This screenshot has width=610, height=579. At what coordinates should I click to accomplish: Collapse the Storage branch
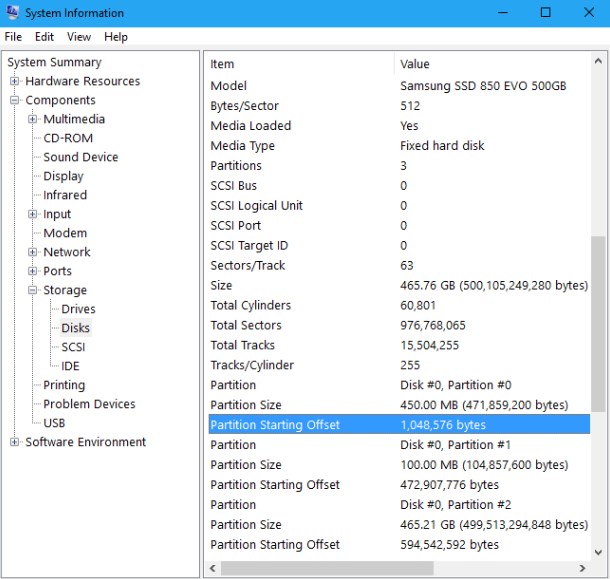[33, 290]
